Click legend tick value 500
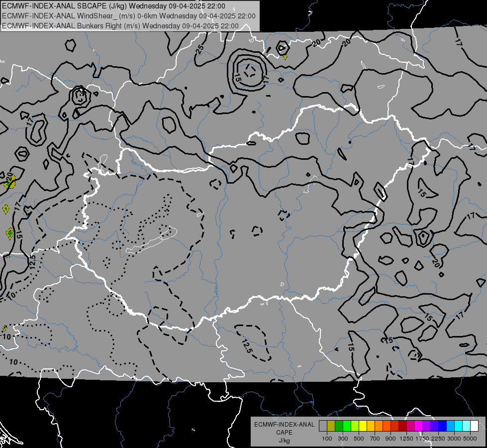The height and width of the screenshot is (448, 487). click(359, 439)
